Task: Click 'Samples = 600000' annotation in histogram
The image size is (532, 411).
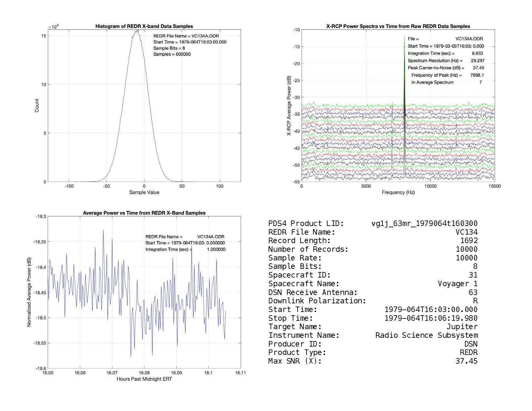Action: click(172, 54)
